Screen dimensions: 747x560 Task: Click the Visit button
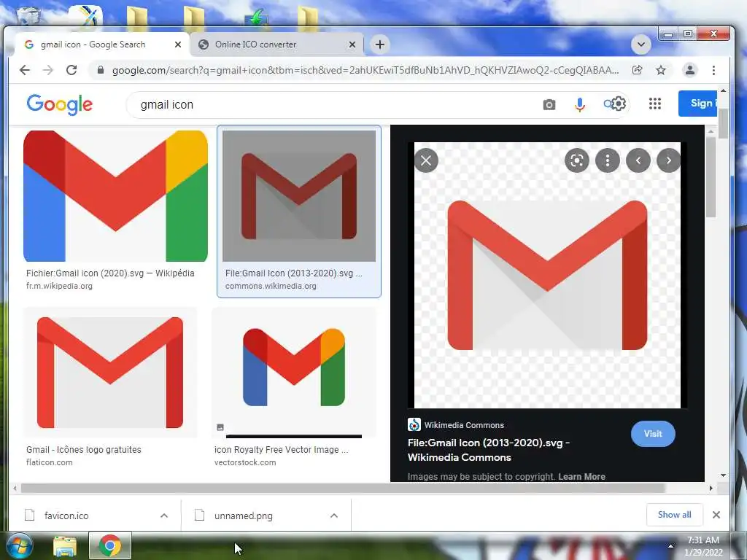pos(653,434)
